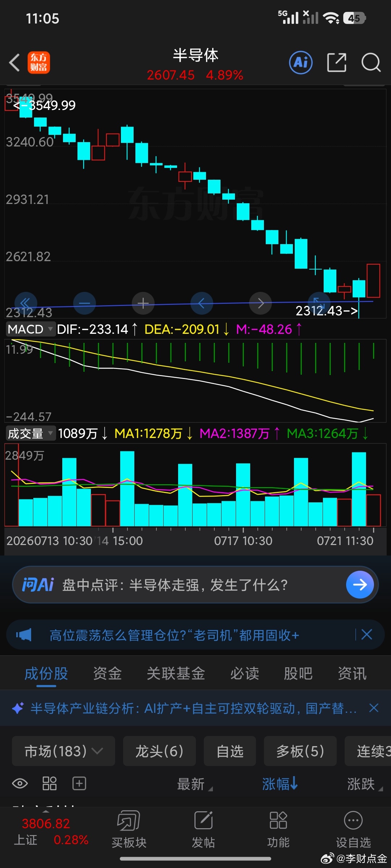
Task: Open MACD indicator dropdown
Action: tap(31, 329)
